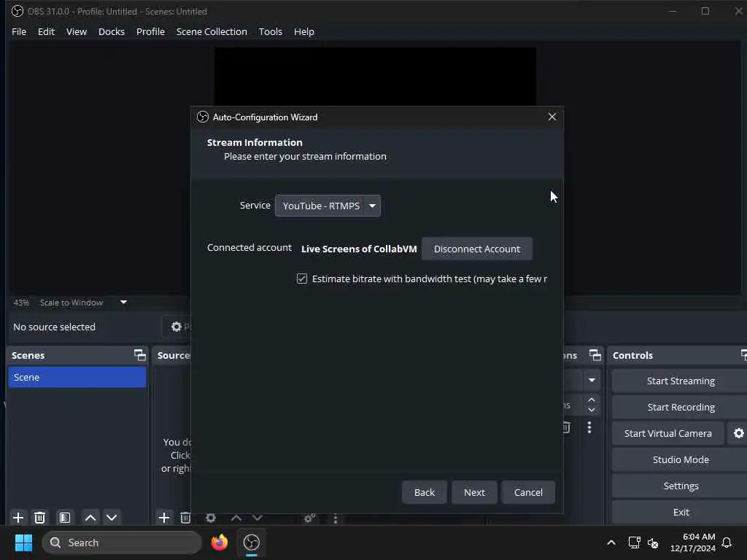747x560 pixels.
Task: Open the Windows Start menu
Action: point(23,542)
